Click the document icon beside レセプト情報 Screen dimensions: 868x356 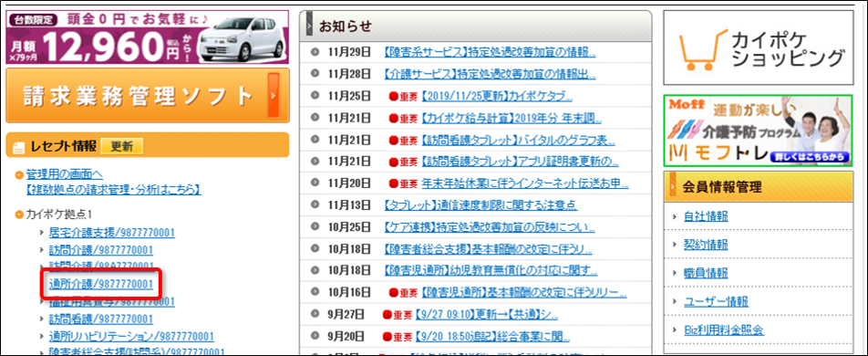point(18,147)
